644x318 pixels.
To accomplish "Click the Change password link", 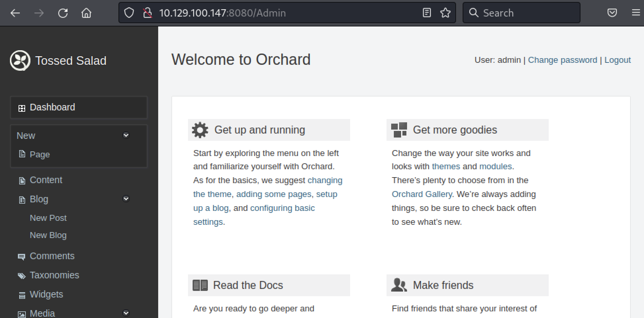I will [562, 60].
